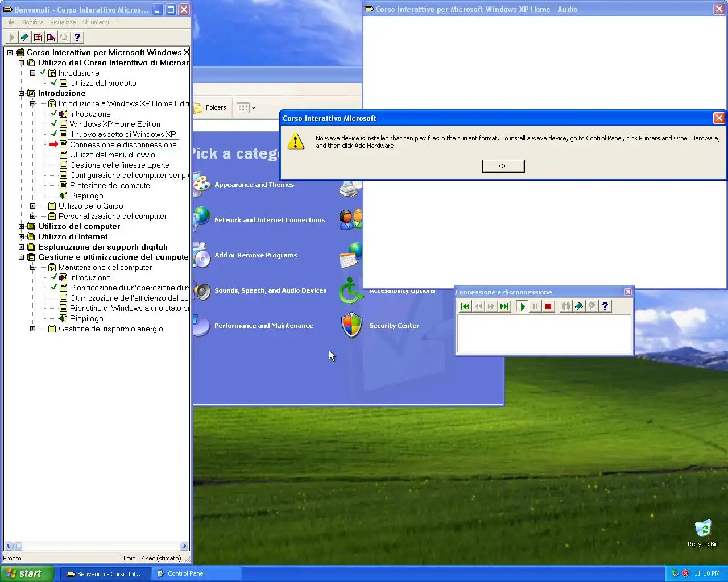This screenshot has width=728, height=582.
Task: Expand Utilizzo di Internet node
Action: coord(21,236)
